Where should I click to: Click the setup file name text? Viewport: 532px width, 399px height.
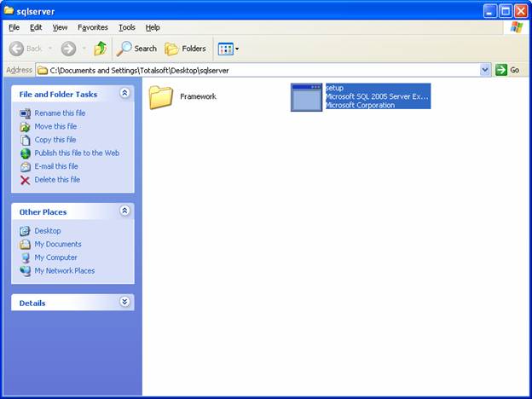334,88
